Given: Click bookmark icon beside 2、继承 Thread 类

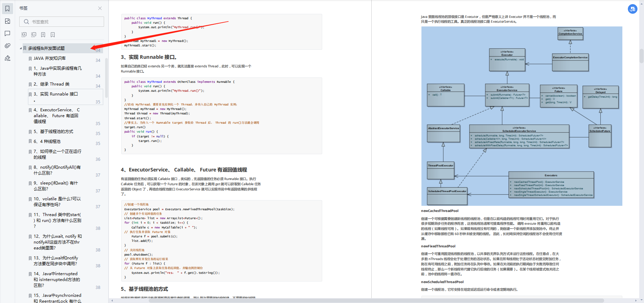Looking at the screenshot, I should [30, 85].
